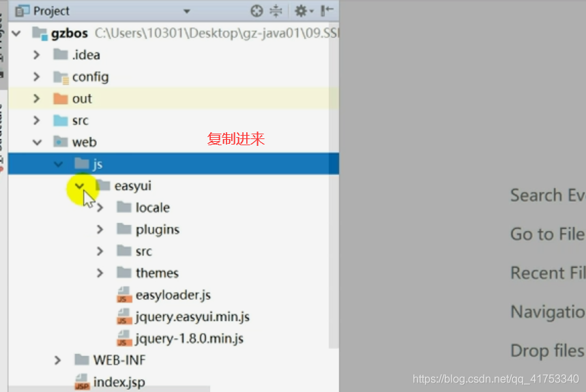Click the Collapse All icon in Project toolbar
Image resolution: width=586 pixels, height=392 pixels.
[x=276, y=11]
